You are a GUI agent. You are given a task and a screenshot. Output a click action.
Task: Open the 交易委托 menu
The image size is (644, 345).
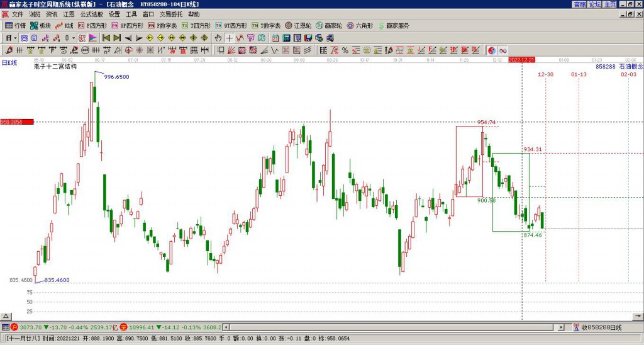pos(171,14)
